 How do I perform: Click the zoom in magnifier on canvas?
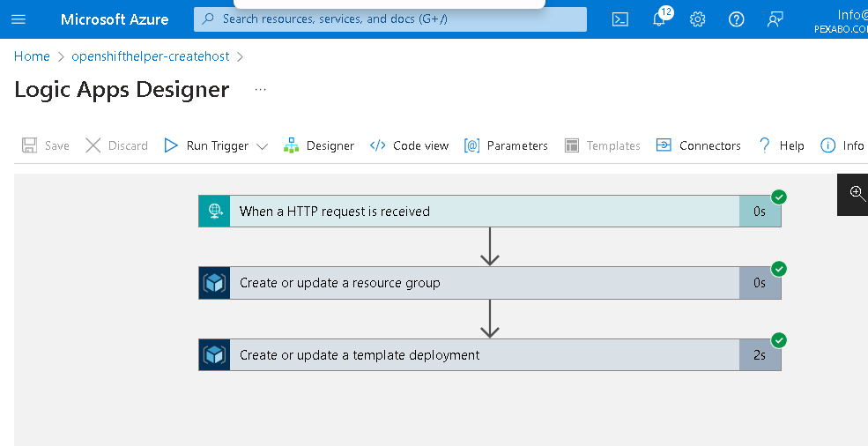click(x=857, y=193)
